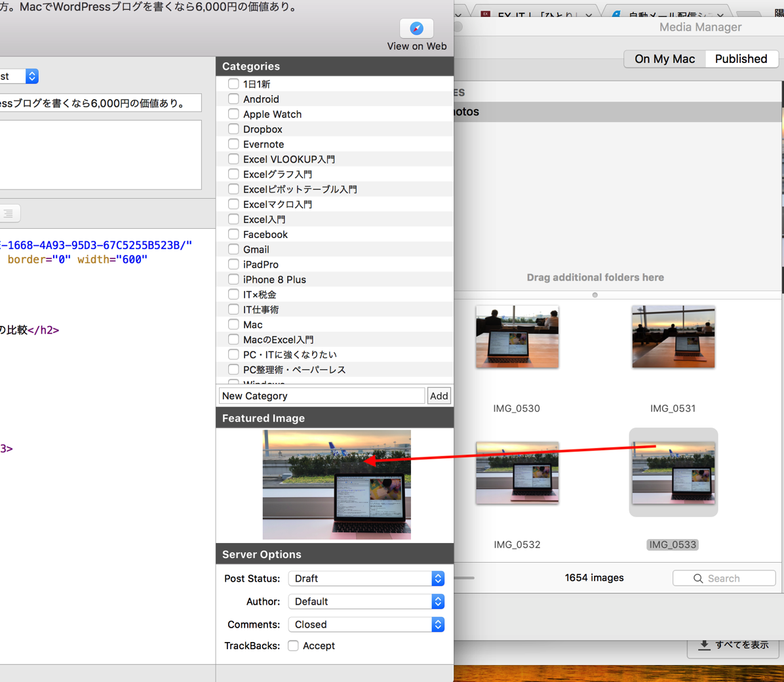
Task: Click the post title text field
Action: click(100, 103)
